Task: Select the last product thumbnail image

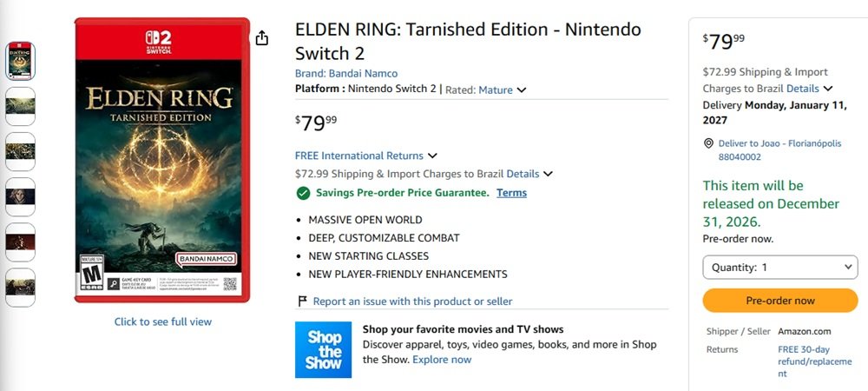Action: click(x=21, y=288)
